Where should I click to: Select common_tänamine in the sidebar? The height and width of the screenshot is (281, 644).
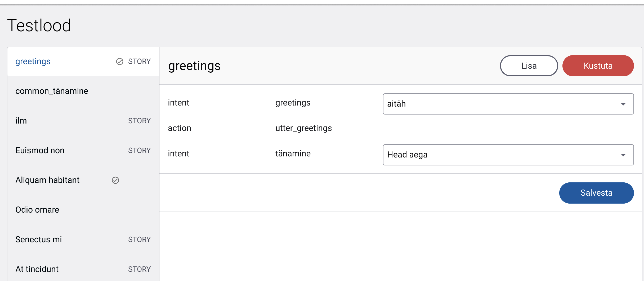point(52,91)
